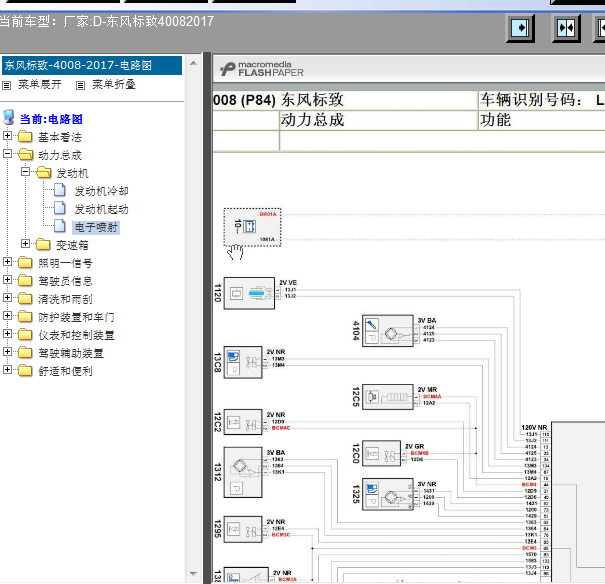This screenshot has height=584, width=605.
Task: Click the 驾驶辅助装置 folder icon
Action: (x=25, y=353)
